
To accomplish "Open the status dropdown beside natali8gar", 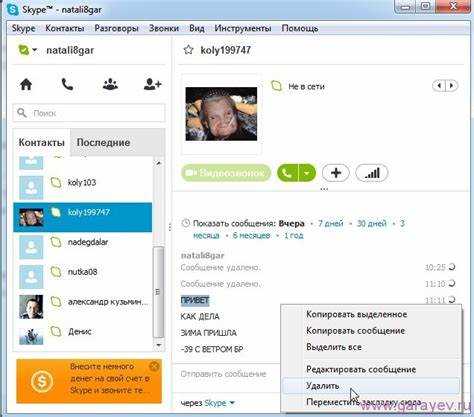I will pos(35,51).
